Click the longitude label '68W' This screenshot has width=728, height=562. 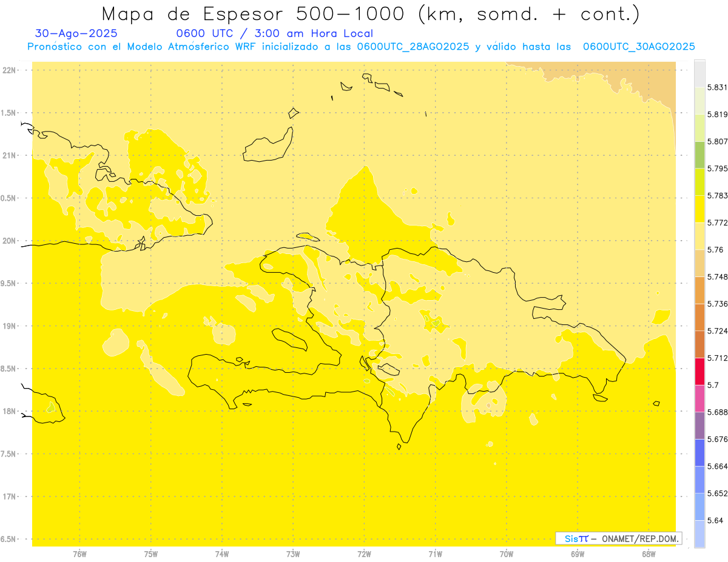point(648,554)
